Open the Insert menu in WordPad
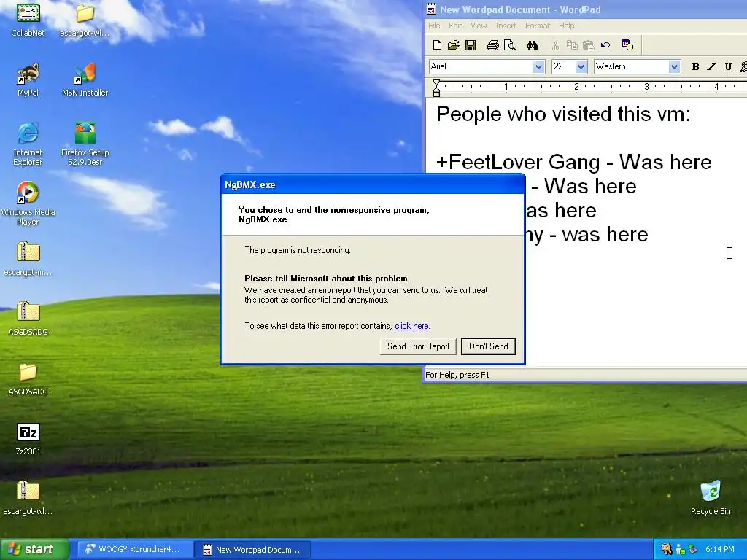 [x=506, y=26]
